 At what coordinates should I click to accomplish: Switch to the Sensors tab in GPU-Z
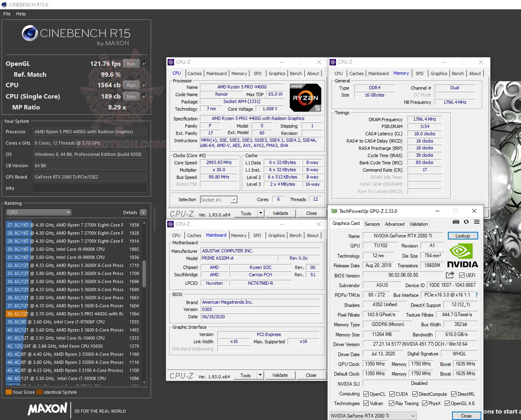pos(372,224)
